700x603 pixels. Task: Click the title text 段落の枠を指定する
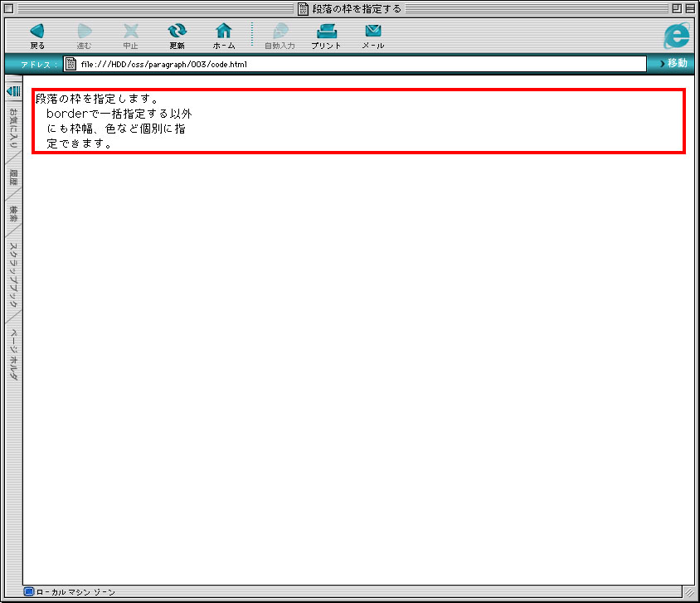click(357, 8)
